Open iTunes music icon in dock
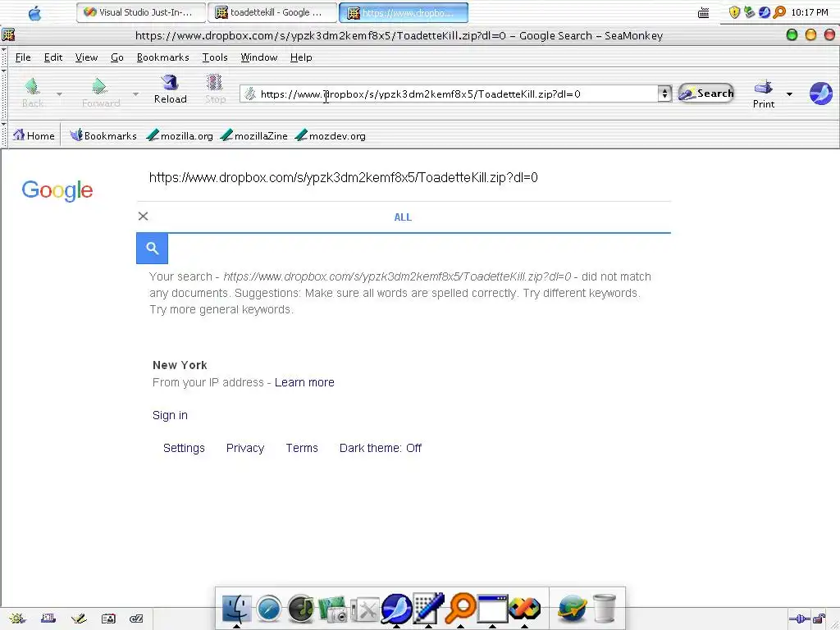 [x=300, y=609]
